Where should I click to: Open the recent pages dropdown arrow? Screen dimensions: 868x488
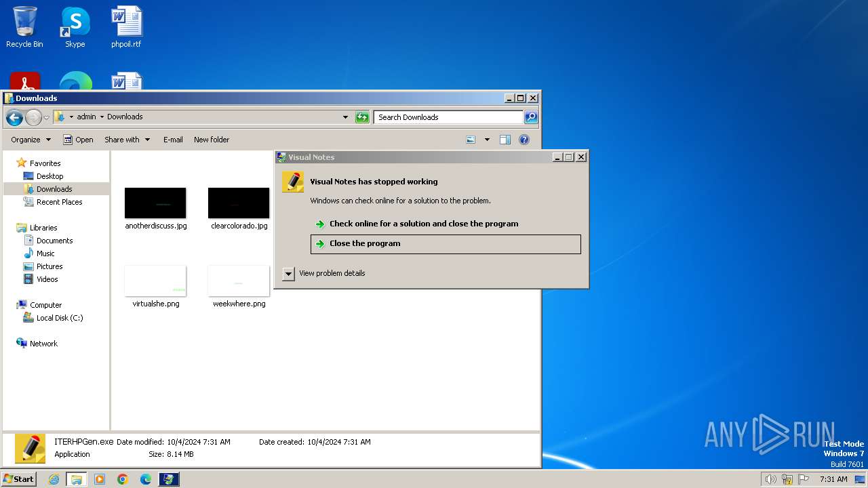tap(46, 117)
